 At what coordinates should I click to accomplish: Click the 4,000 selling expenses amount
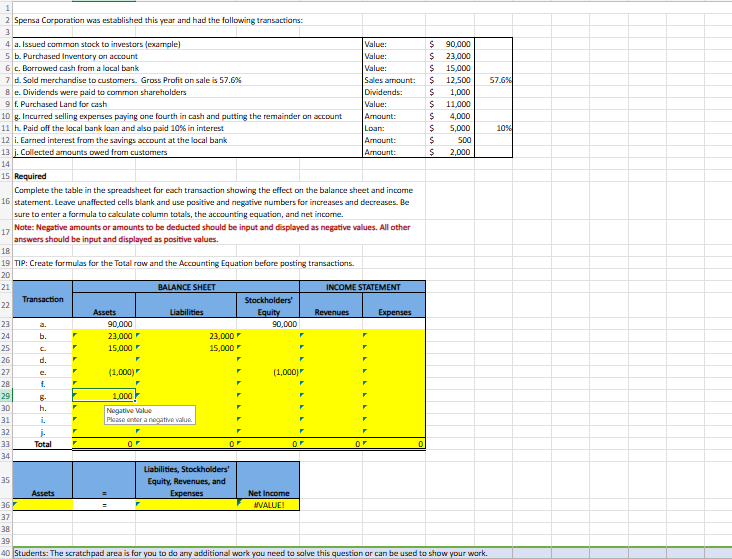pos(450,116)
